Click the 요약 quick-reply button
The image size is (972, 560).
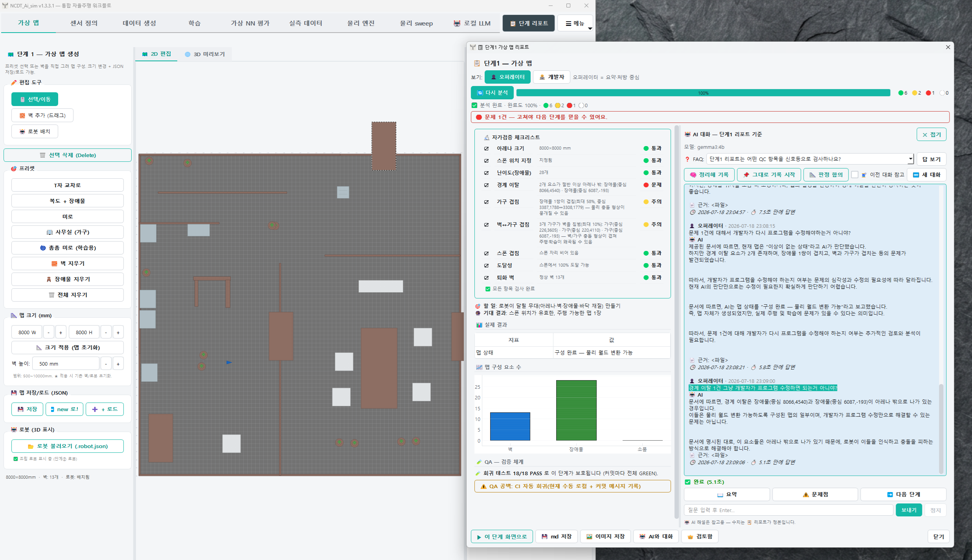pos(727,494)
